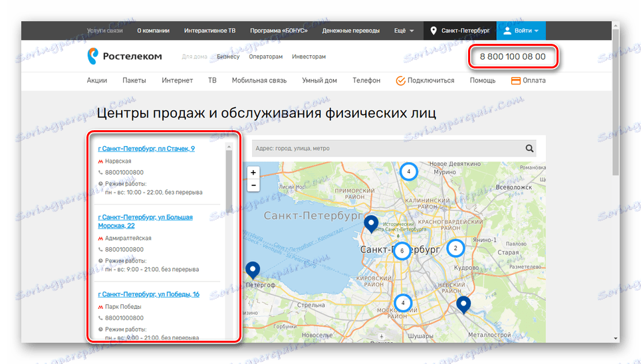Open the Умный дом navigation item
This screenshot has height=364, width=641.
[x=319, y=80]
